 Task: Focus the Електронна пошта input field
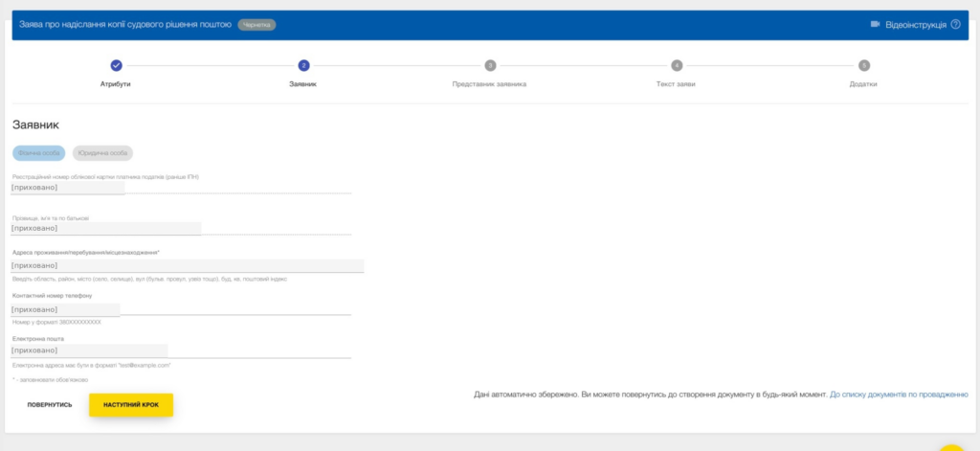(x=181, y=350)
